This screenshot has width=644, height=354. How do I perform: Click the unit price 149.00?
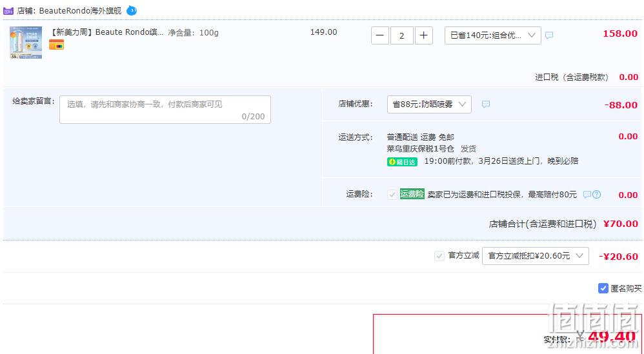(324, 32)
